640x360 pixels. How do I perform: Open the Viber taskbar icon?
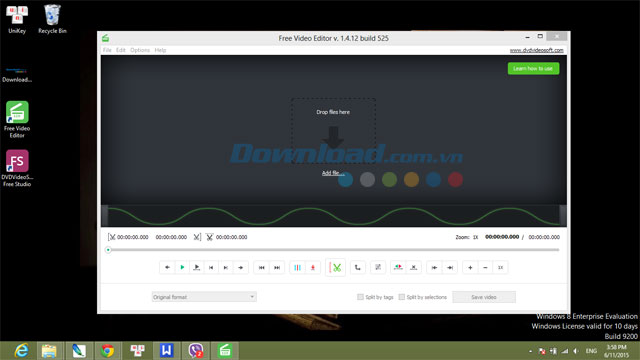196,351
